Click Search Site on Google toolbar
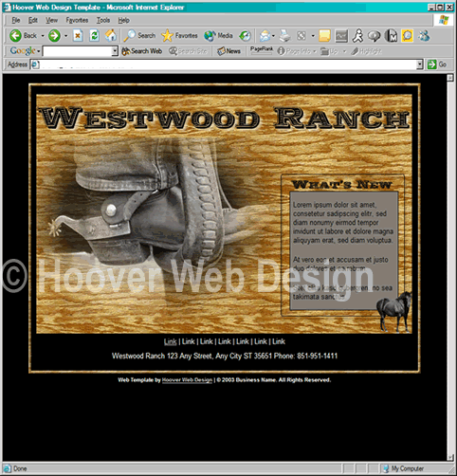 coord(188,51)
